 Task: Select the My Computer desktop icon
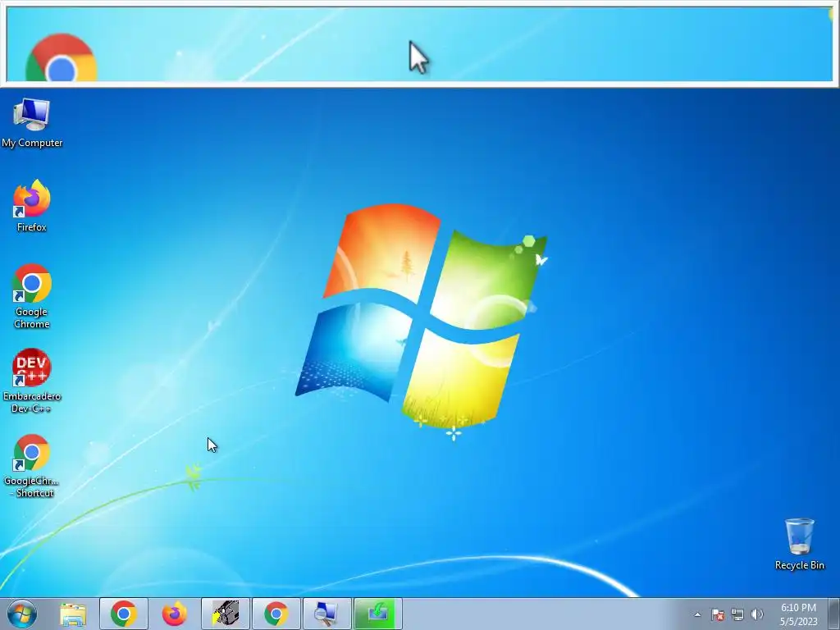(x=32, y=123)
